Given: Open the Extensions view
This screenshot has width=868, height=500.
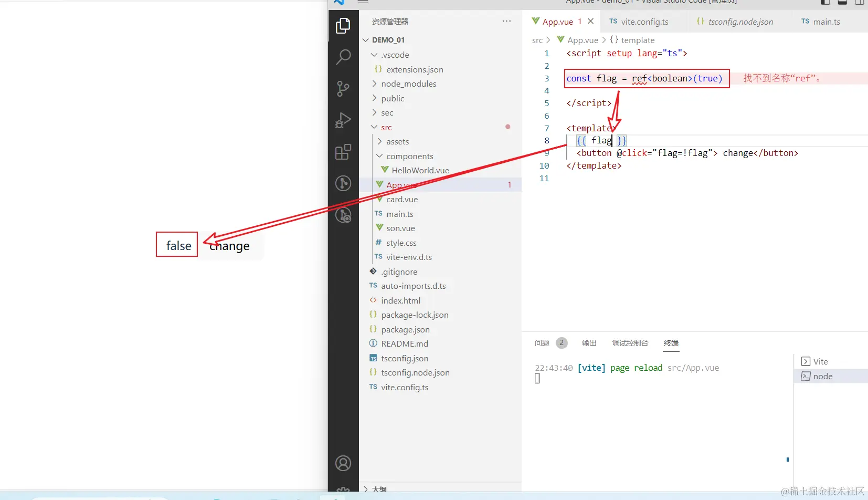Looking at the screenshot, I should click(x=343, y=152).
